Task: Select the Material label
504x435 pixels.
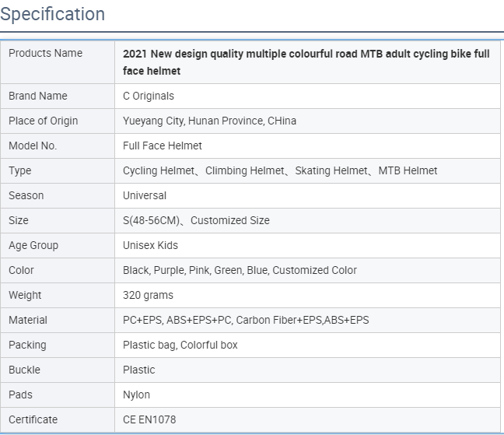Action: coord(28,321)
